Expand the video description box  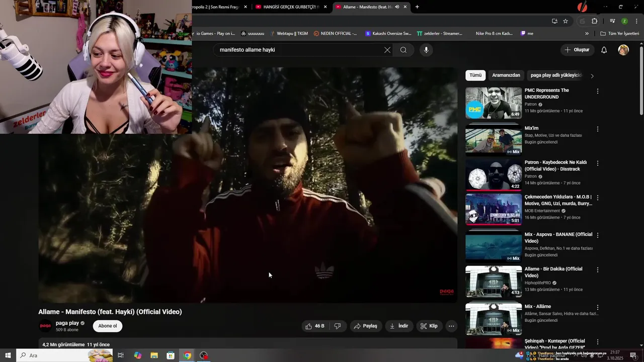click(248, 344)
